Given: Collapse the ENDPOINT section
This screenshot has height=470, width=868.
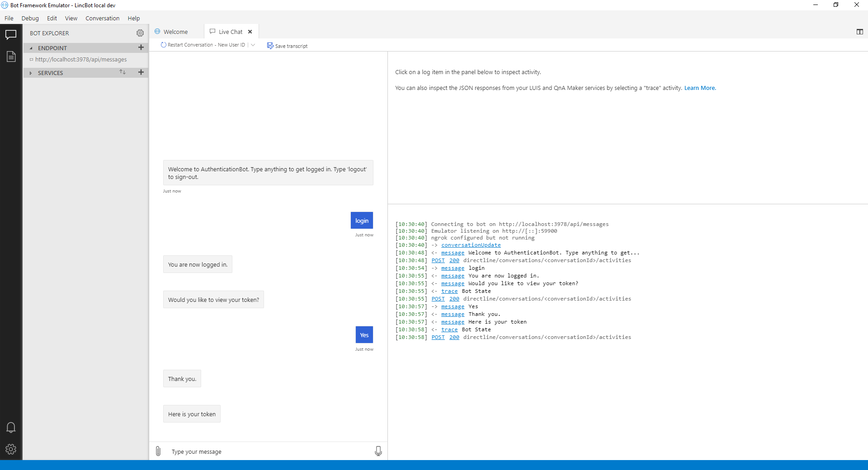Looking at the screenshot, I should coord(30,47).
